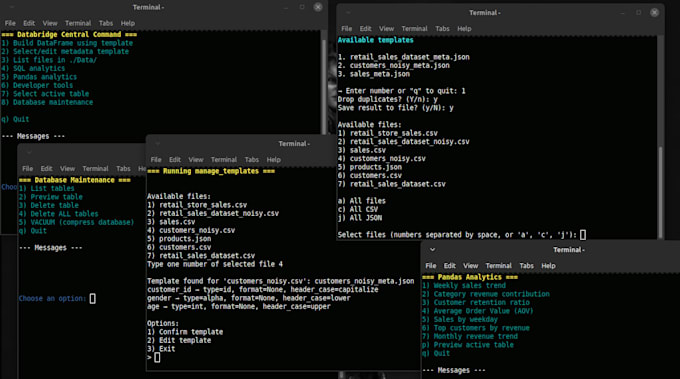680x379 pixels.
Task: Open File menu in Databridge Central Command terminal
Action: point(10,23)
